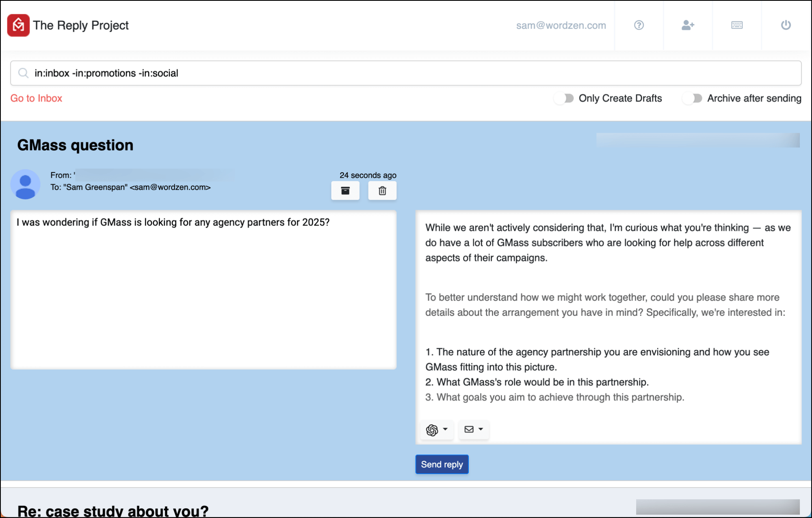Image resolution: width=812 pixels, height=518 pixels.
Task: Click sam@wordzen.com account address
Action: (561, 25)
